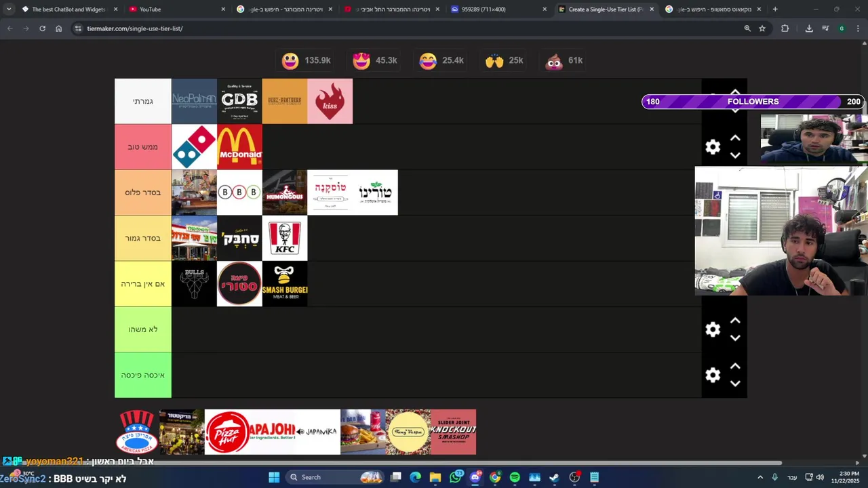
Task: Click the Kiss flame logo tile
Action: click(330, 101)
